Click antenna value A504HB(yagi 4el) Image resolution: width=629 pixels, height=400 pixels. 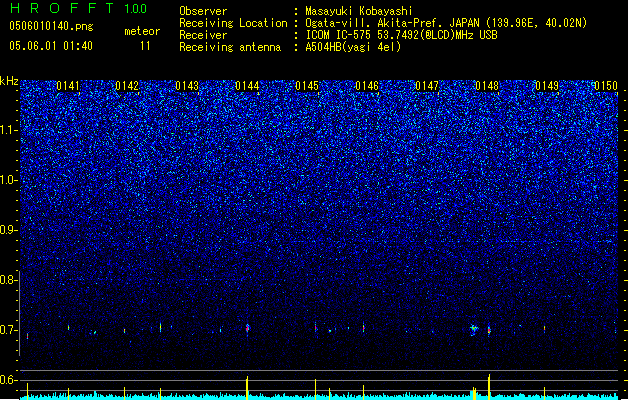pyautogui.click(x=353, y=47)
